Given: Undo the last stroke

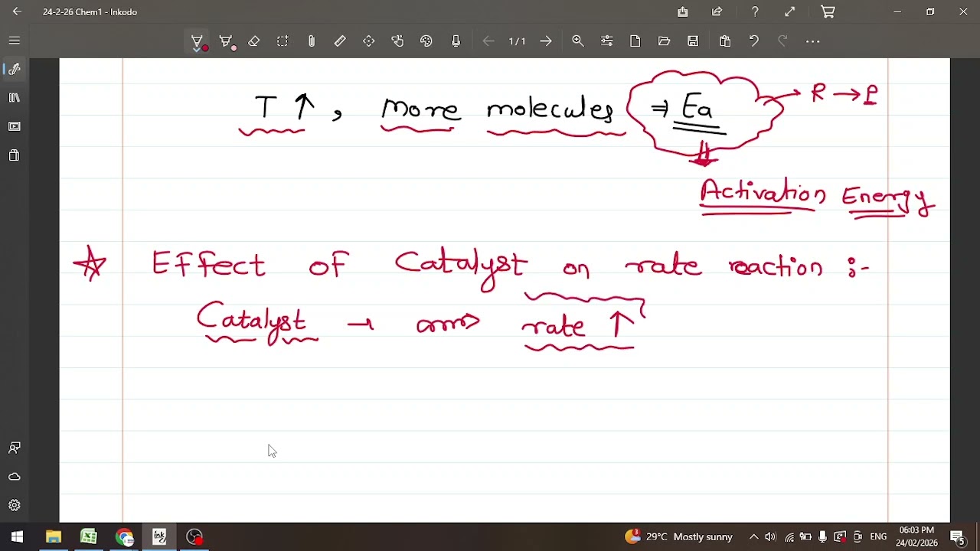Looking at the screenshot, I should point(754,41).
